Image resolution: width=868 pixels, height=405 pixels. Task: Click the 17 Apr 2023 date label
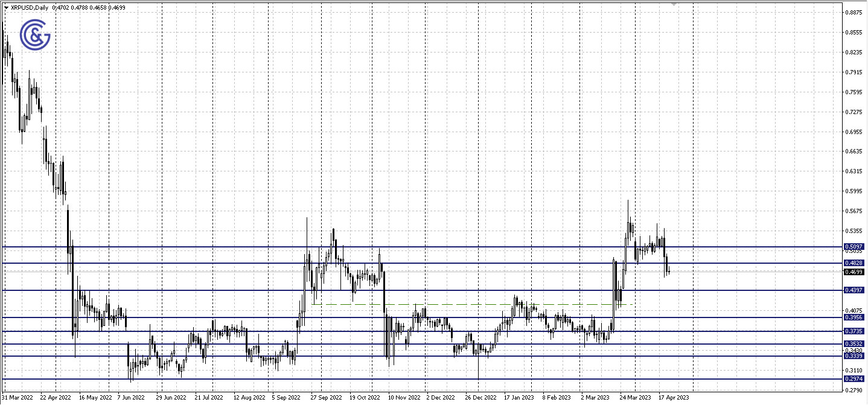[674, 398]
